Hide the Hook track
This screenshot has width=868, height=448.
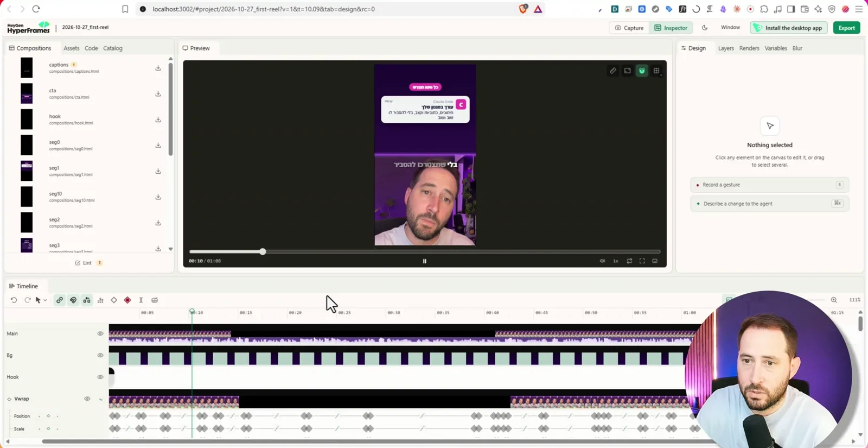click(100, 377)
